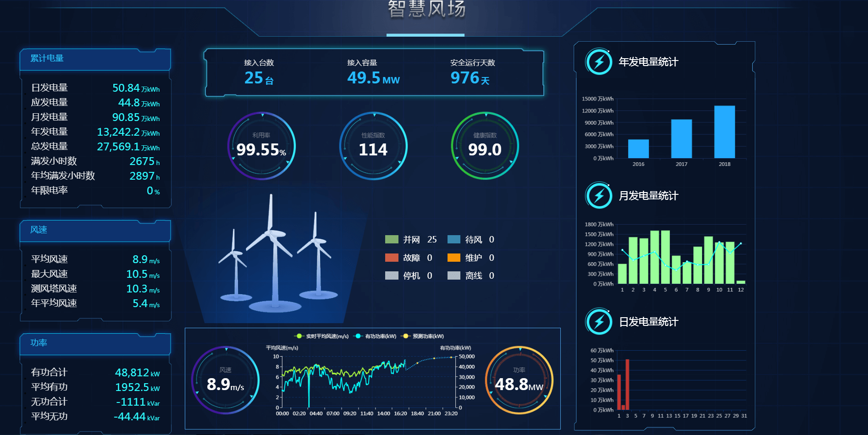Toggle 预测功率(kW) legend series
This screenshot has width=868, height=435.
[x=423, y=336]
